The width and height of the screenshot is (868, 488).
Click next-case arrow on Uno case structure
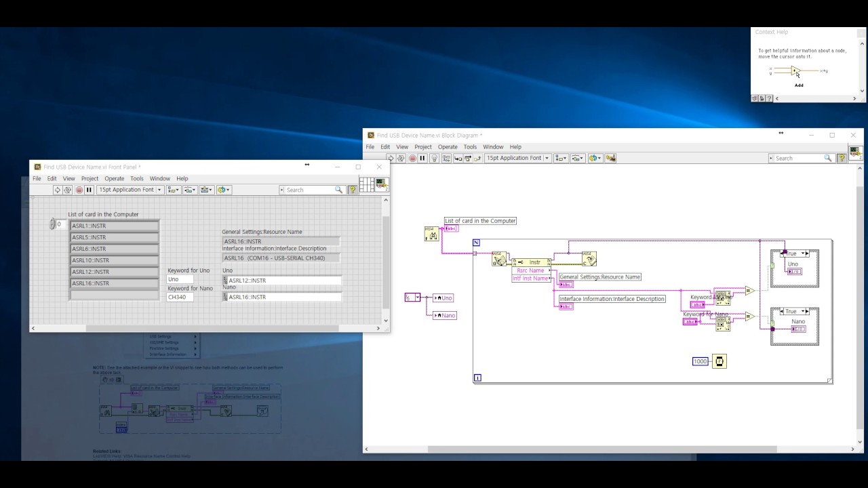click(806, 254)
